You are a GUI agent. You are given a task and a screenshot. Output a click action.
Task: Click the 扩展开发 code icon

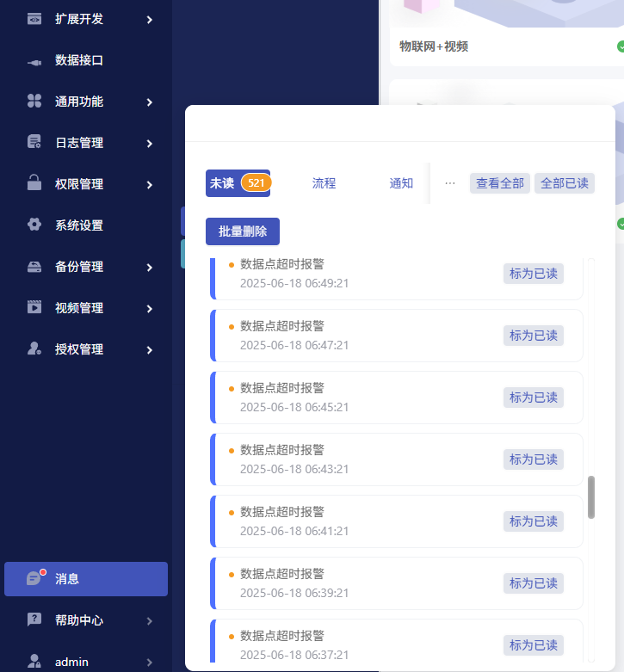click(34, 19)
